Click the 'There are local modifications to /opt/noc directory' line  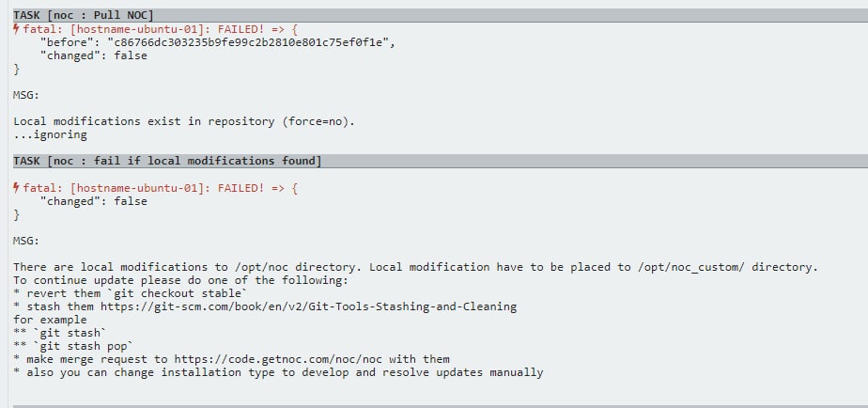point(416,267)
